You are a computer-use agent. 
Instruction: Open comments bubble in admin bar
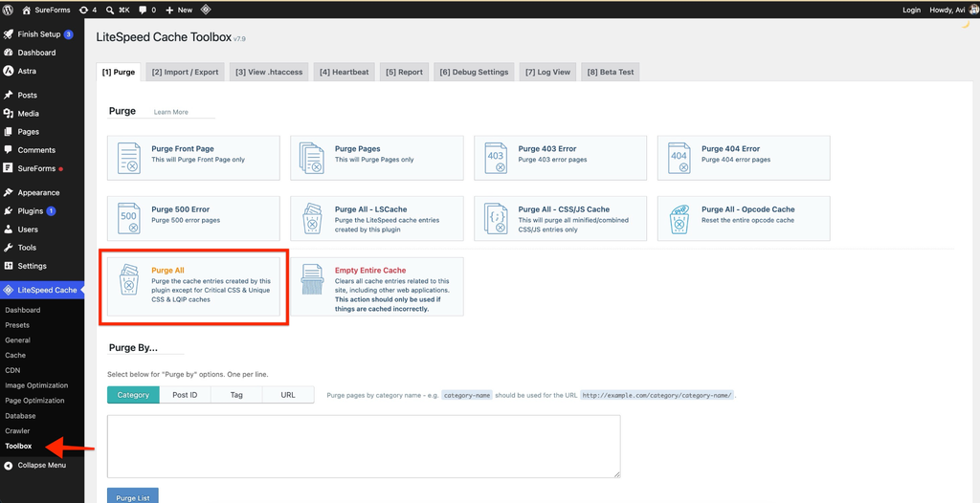click(x=144, y=10)
